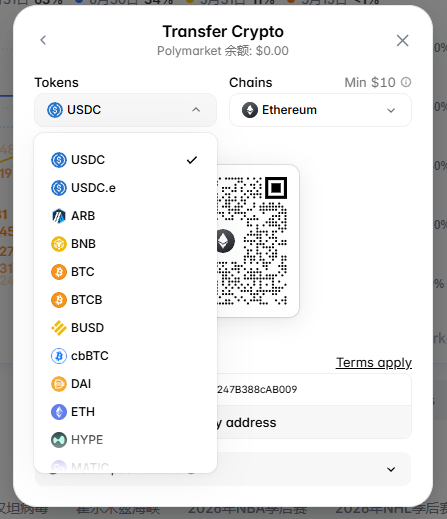Close the Transfer Crypto dialog
The width and height of the screenshot is (447, 519).
(402, 40)
